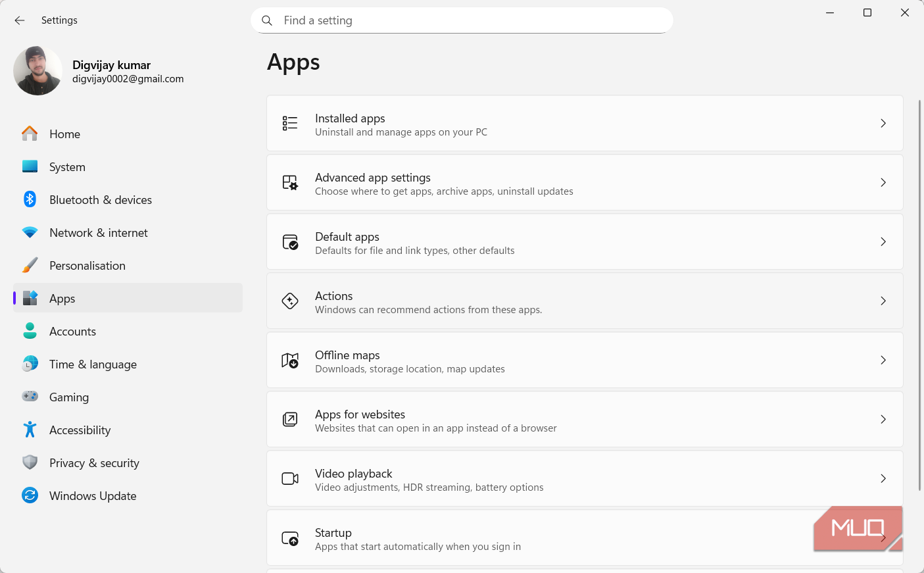The image size is (924, 573).
Task: Click the Personalisation paintbrush icon
Action: [x=30, y=265]
